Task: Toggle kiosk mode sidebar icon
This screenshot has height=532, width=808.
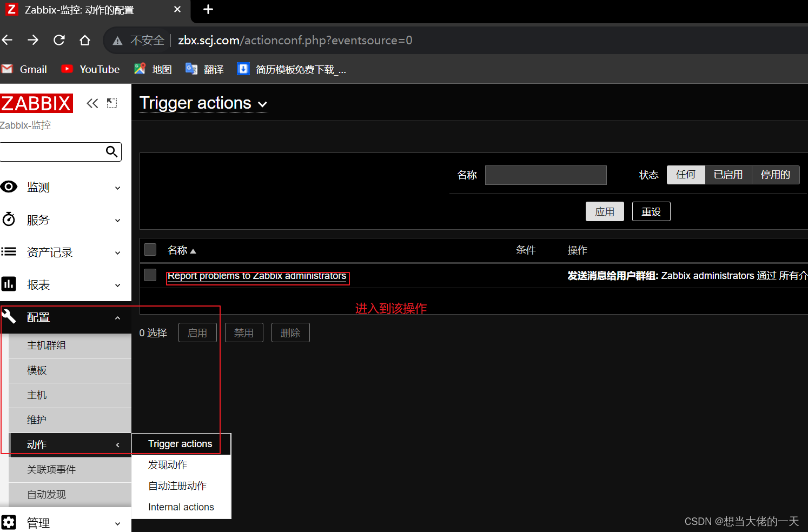Action: [x=112, y=103]
